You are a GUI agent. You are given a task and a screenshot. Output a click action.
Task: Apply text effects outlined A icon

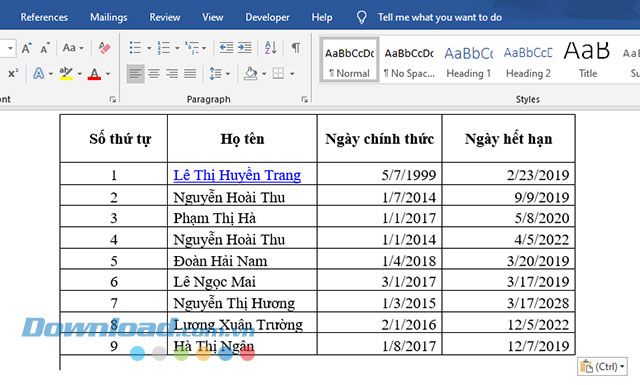pyautogui.click(x=39, y=73)
